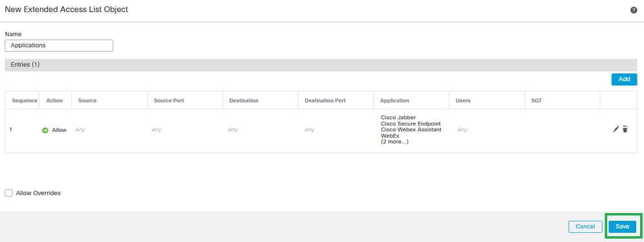Click the Allow Overrides label
The height and width of the screenshot is (242, 644).
(38, 193)
